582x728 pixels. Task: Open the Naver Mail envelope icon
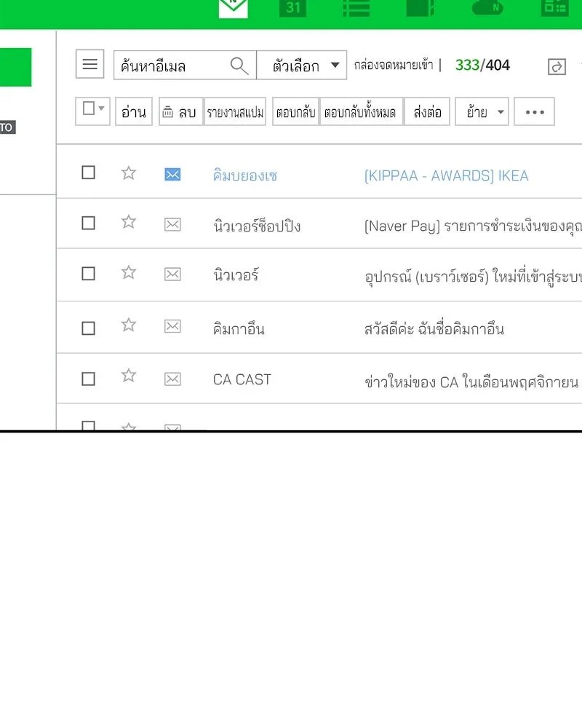coord(233,7)
